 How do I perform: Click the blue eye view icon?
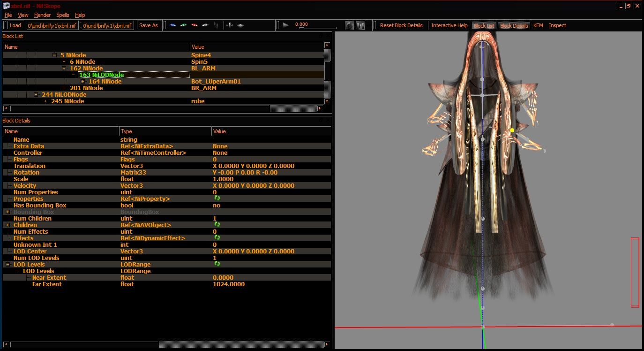173,25
